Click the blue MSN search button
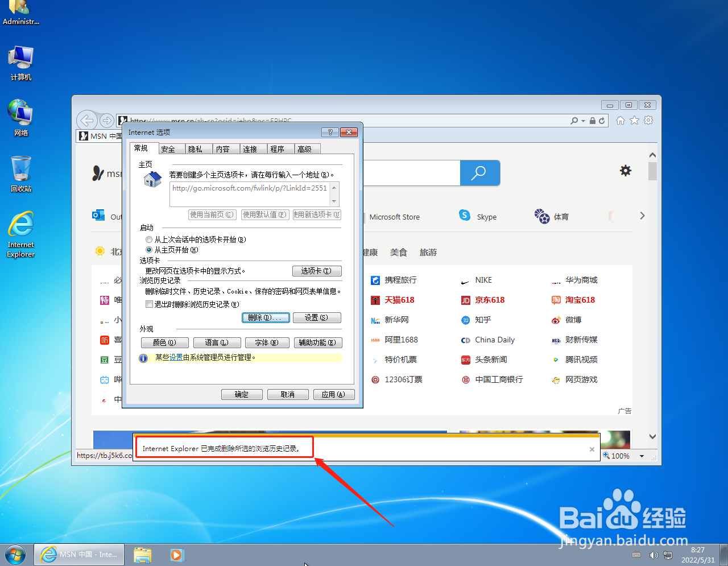Screen dimensions: 728x566 [x=480, y=172]
